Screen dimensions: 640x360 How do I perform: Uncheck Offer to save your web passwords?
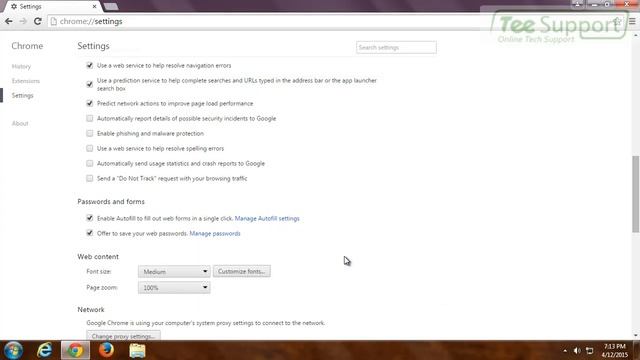[89, 233]
